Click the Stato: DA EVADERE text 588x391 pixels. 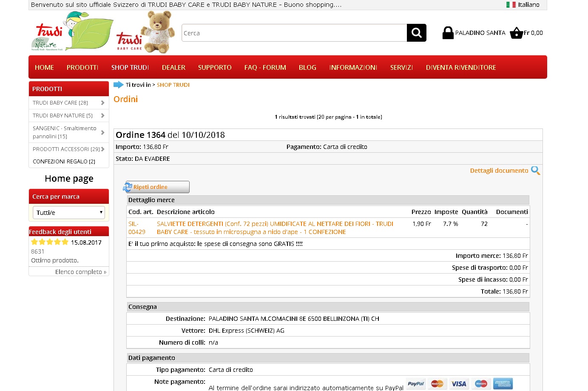click(143, 159)
